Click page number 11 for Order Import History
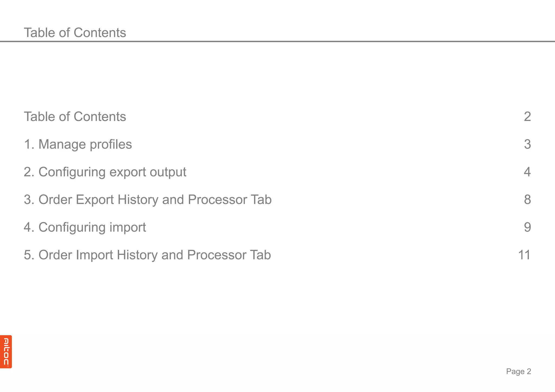Screen dimensions: 555x392 point(524,255)
